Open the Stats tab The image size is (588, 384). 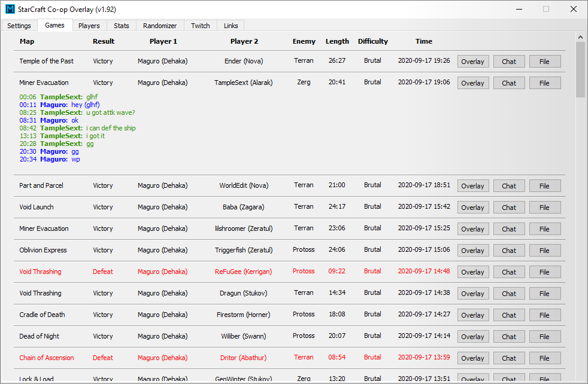pos(122,26)
